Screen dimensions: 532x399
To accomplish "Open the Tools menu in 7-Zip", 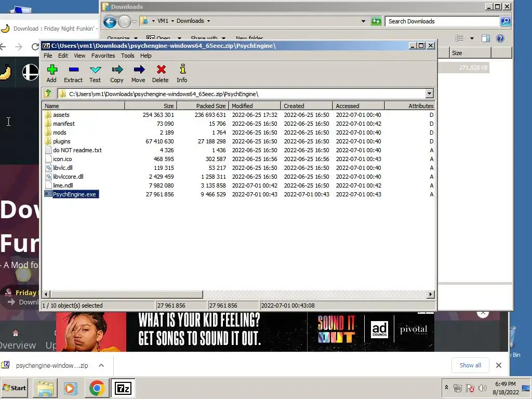I will coord(128,56).
